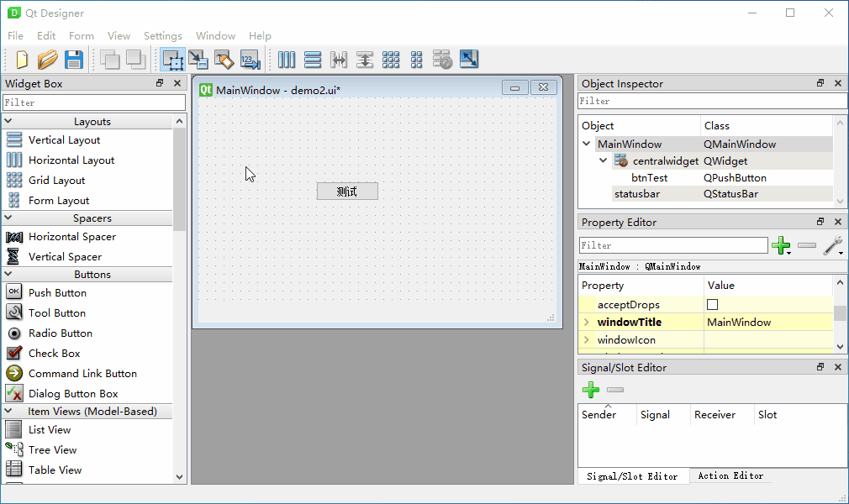This screenshot has height=504, width=849.
Task: Open the Window menu
Action: [x=215, y=36]
